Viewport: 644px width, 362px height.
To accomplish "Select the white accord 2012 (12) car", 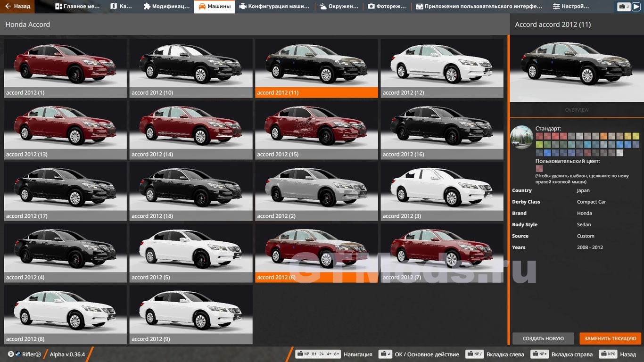I will pos(442,68).
